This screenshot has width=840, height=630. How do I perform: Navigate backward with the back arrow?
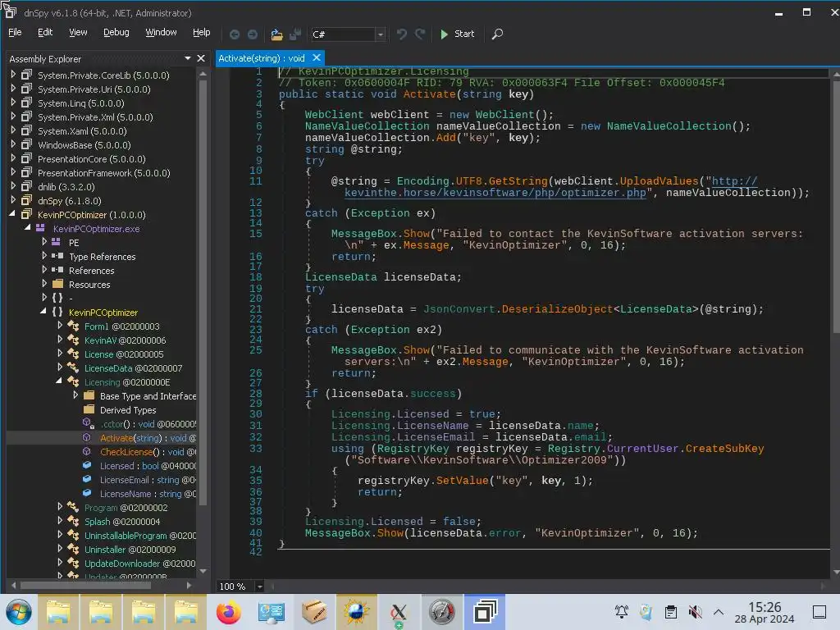pos(234,34)
